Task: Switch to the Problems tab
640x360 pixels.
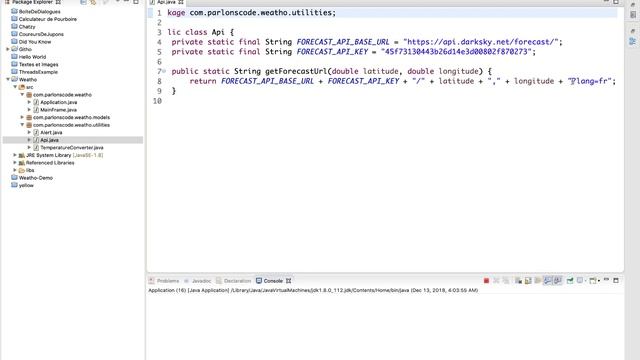Action: click(164, 281)
